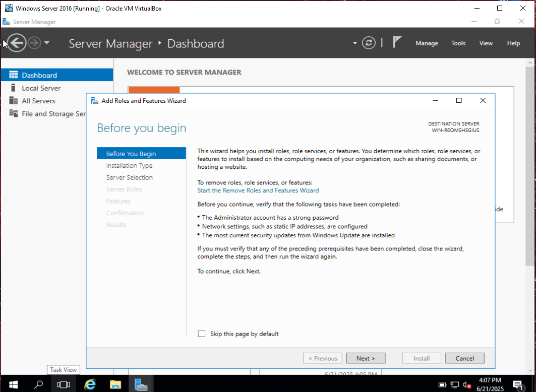Click the Next button in wizard
Image resolution: width=536 pixels, height=392 pixels.
[366, 358]
